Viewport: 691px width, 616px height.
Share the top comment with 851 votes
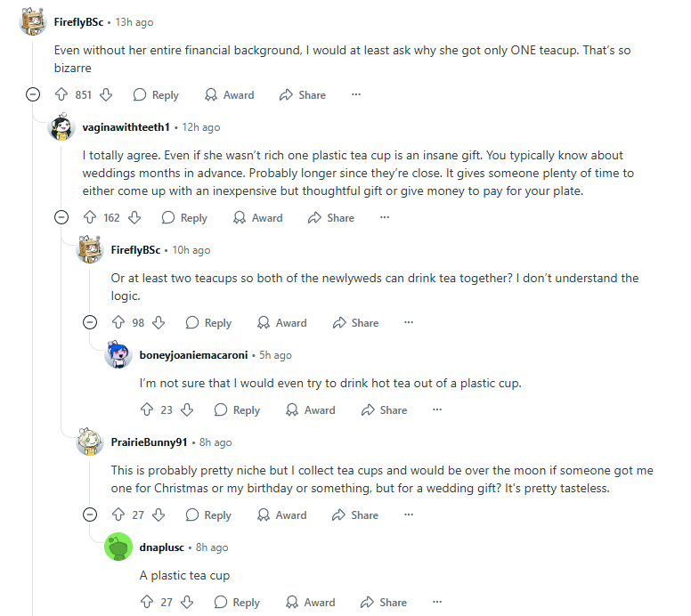[x=302, y=94]
